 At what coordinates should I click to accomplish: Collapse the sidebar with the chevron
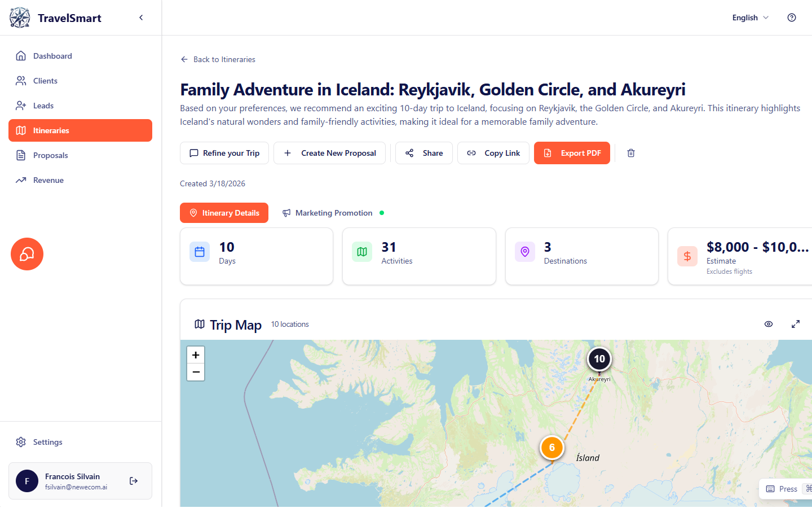pyautogui.click(x=141, y=17)
